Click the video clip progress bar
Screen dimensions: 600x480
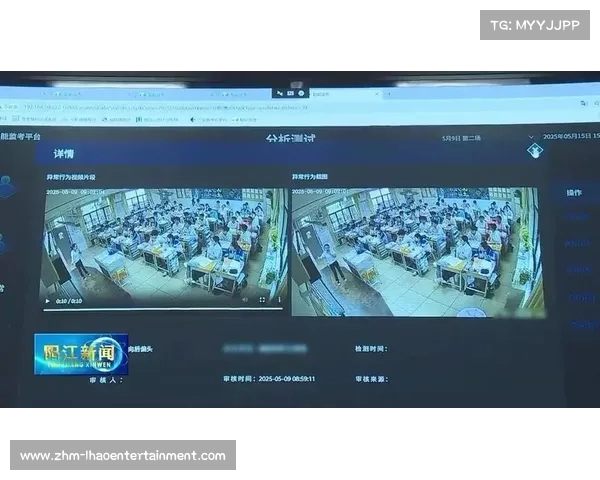click(163, 309)
